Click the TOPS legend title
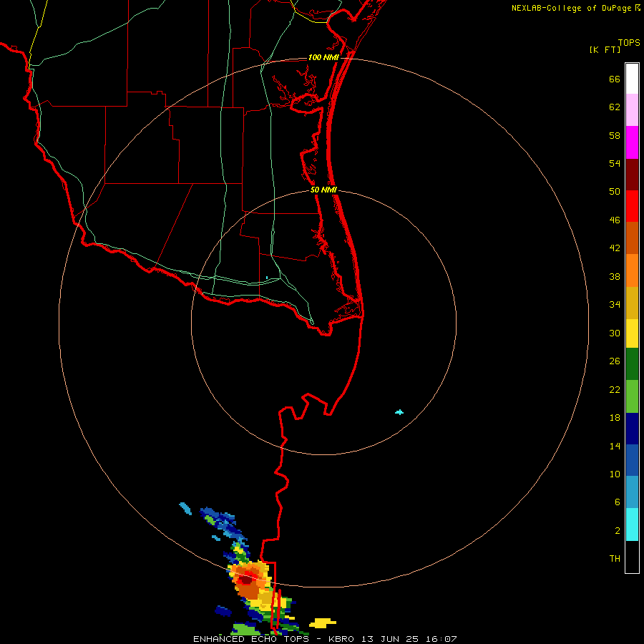This screenshot has width=644, height=644. point(629,42)
